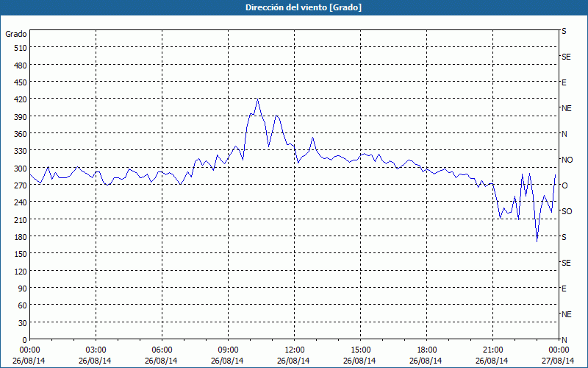The image size is (588, 368).
Task: Click the 26/08/14 date under 03:00
Action: pos(95,361)
